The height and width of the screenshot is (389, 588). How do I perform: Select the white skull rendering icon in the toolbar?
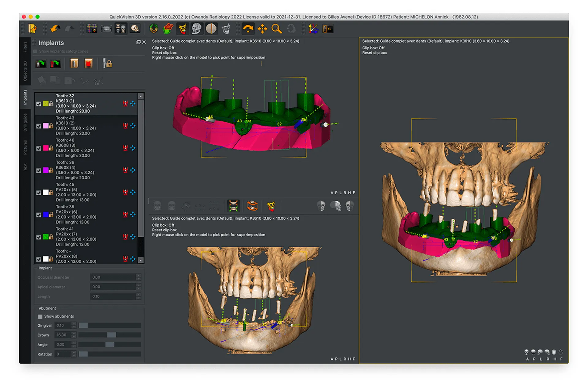pos(135,29)
